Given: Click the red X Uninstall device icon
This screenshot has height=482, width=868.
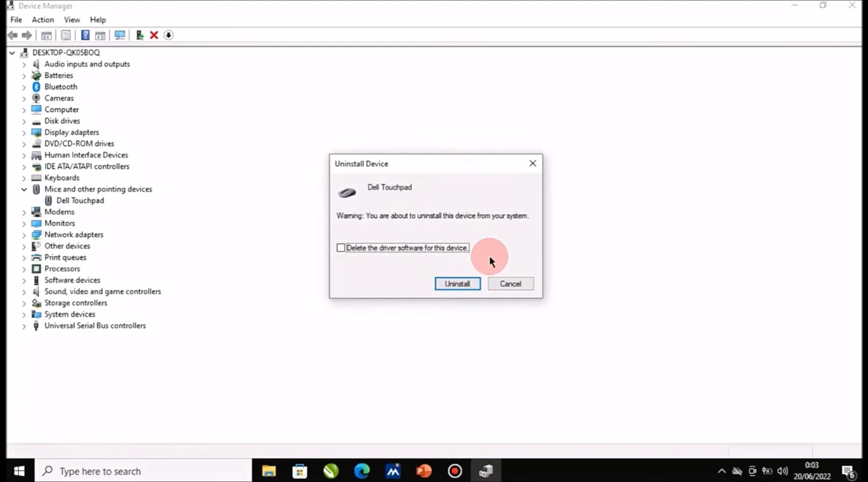Looking at the screenshot, I should click(x=154, y=35).
